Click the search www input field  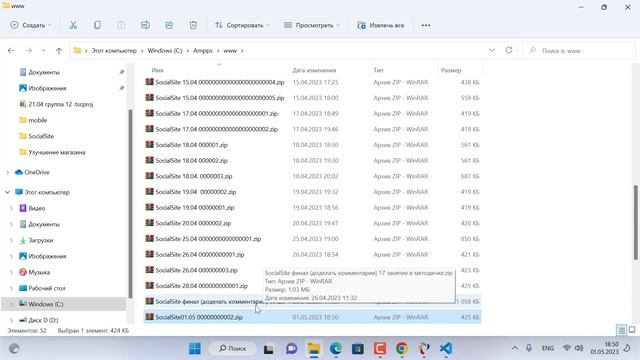(579, 51)
